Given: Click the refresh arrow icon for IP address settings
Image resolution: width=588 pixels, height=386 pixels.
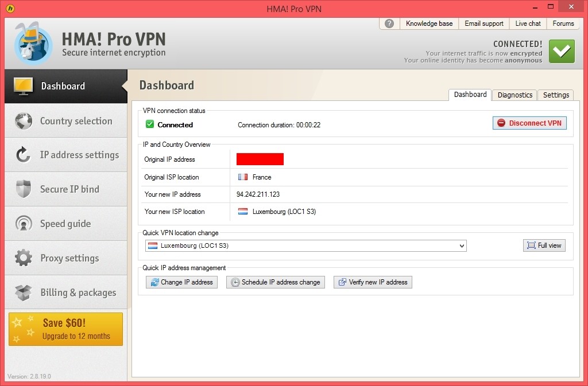Looking at the screenshot, I should (23, 155).
